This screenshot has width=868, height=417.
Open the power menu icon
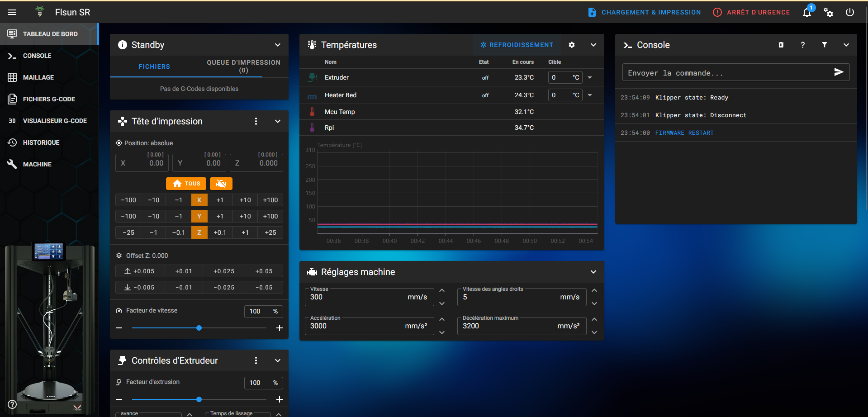[850, 12]
